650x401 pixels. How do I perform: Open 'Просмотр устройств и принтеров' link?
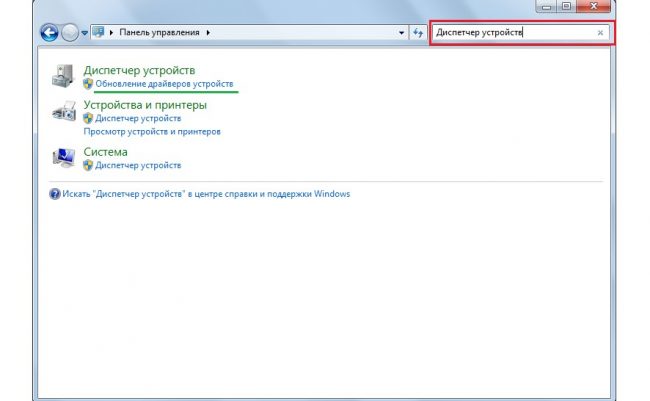point(152,131)
